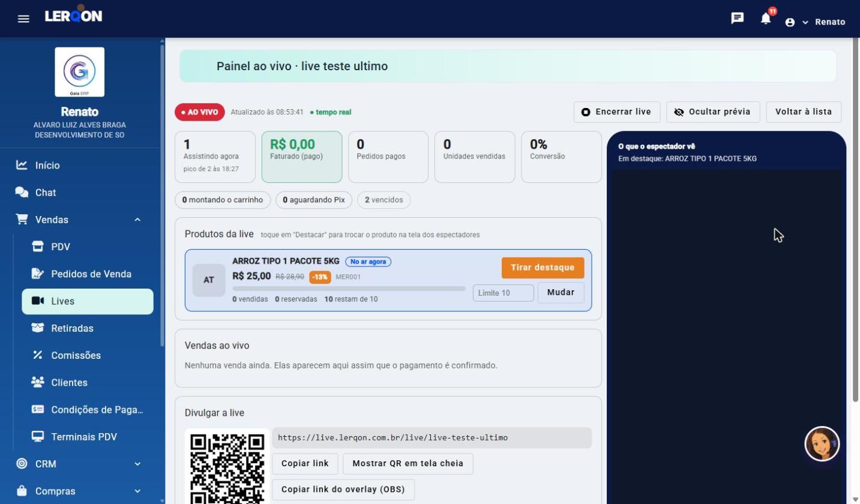Image resolution: width=860 pixels, height=504 pixels.
Task: Click the 0 montando o carrinho chip
Action: (223, 200)
